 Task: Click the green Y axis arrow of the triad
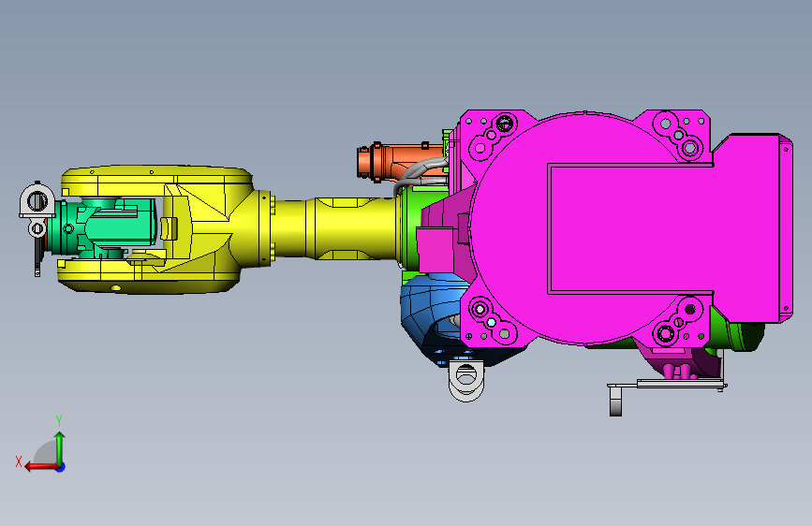(x=60, y=447)
